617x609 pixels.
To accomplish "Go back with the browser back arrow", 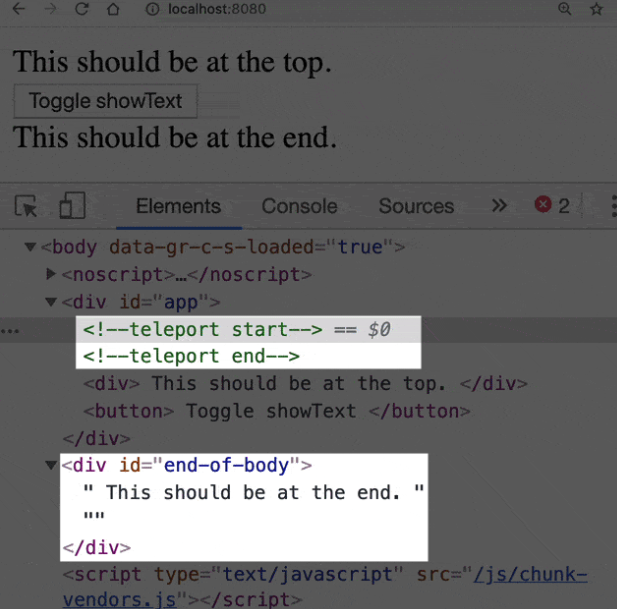I will pos(18,9).
